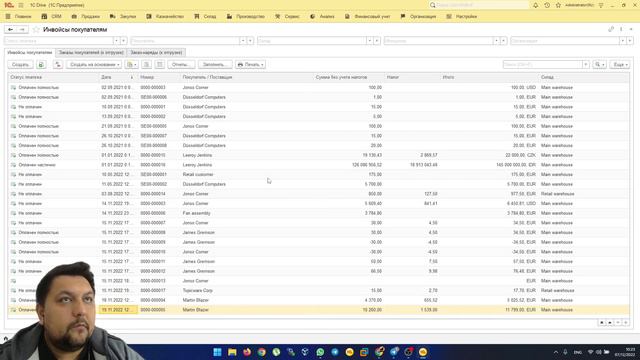This screenshot has height=360, width=640.
Task: Open the Продажи section
Action: coord(86,16)
